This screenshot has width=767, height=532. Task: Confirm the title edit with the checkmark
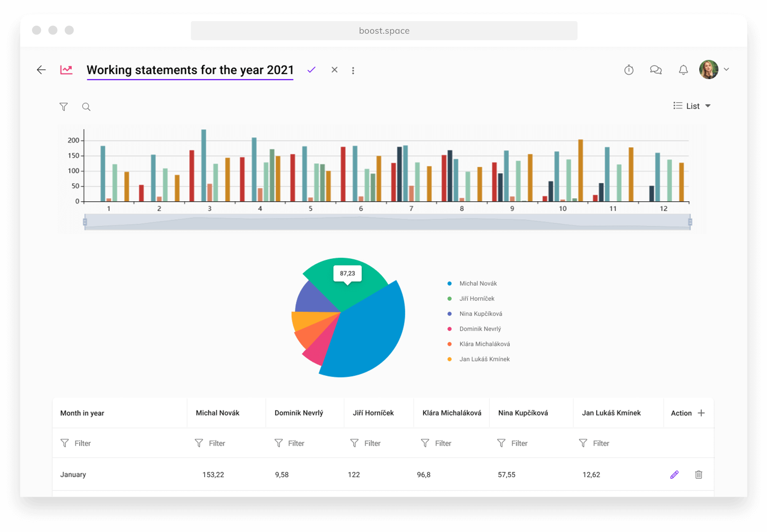pos(311,69)
